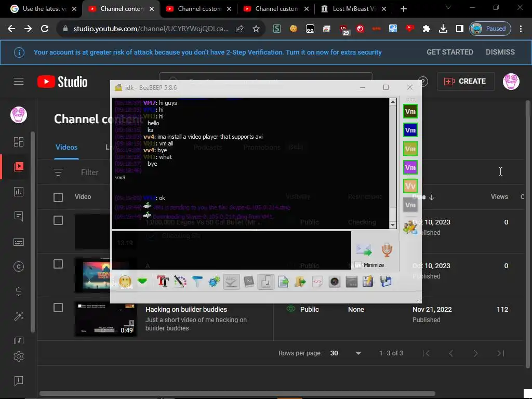Open the Analytics icon in Studio sidebar
This screenshot has height=399, width=532.
[19, 192]
